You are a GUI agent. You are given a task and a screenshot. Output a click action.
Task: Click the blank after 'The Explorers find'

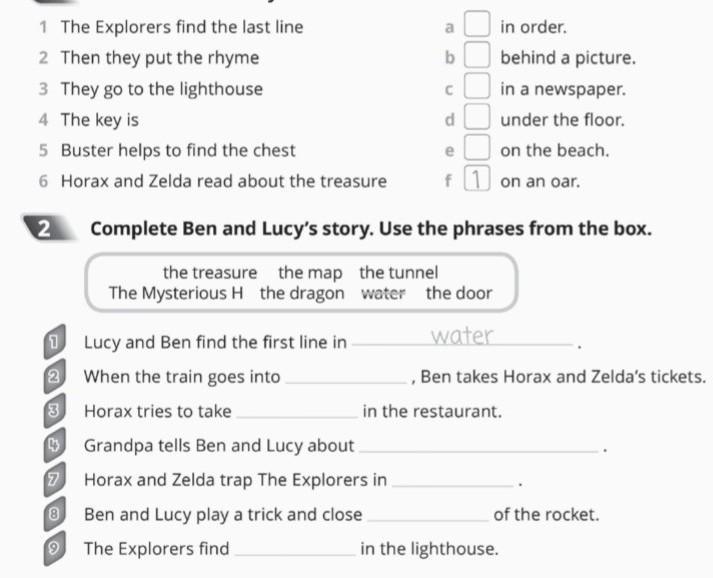(296, 550)
